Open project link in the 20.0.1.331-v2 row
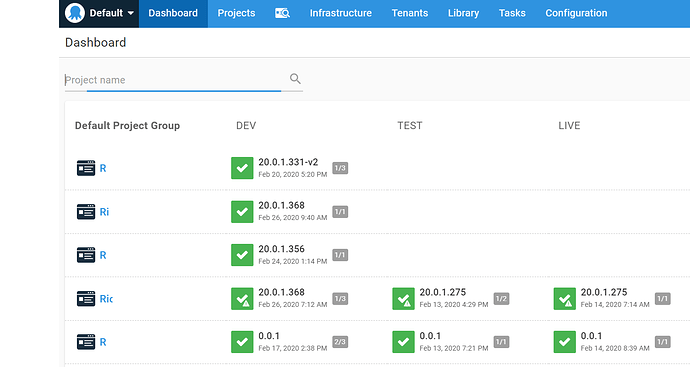 click(103, 168)
